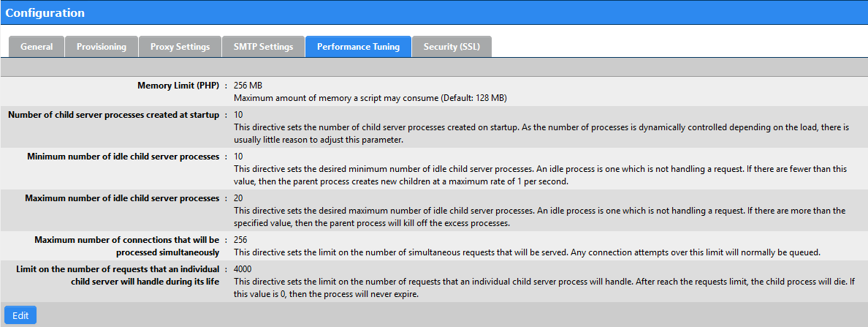Click the Edit button

(20, 315)
